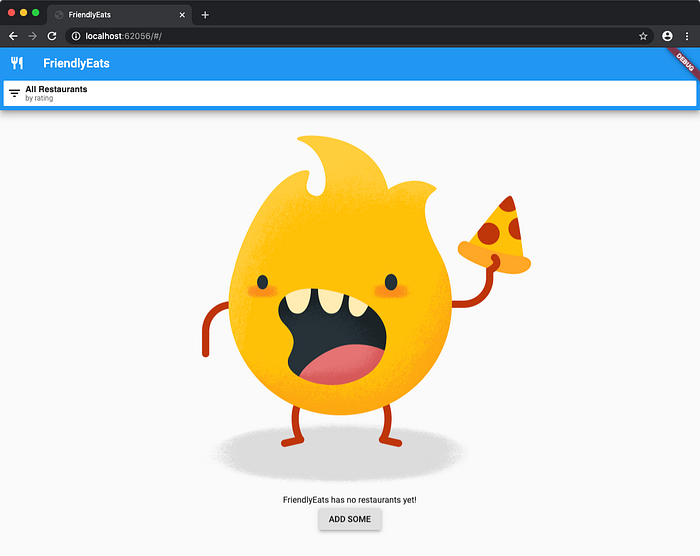The height and width of the screenshot is (556, 700).
Task: Open a new tab with the plus button
Action: [205, 15]
